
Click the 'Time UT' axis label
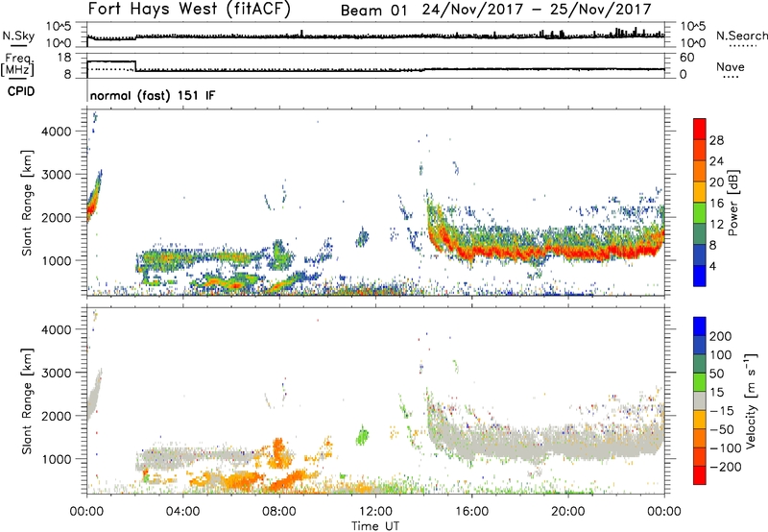pos(375,526)
